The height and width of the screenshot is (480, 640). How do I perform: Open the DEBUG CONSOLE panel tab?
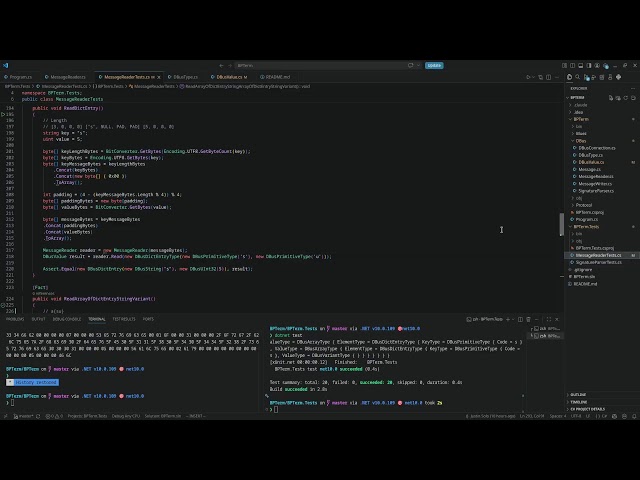click(67, 319)
